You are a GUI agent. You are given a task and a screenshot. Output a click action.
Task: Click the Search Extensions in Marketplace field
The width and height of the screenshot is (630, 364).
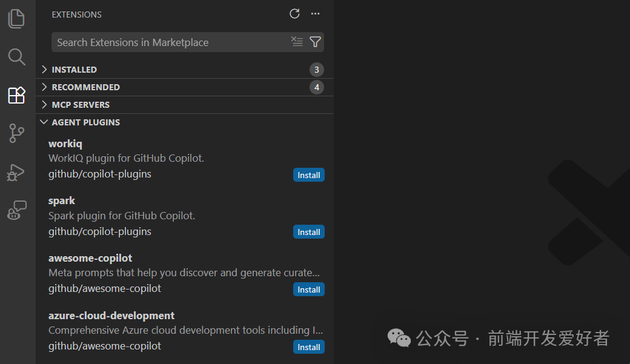click(170, 42)
